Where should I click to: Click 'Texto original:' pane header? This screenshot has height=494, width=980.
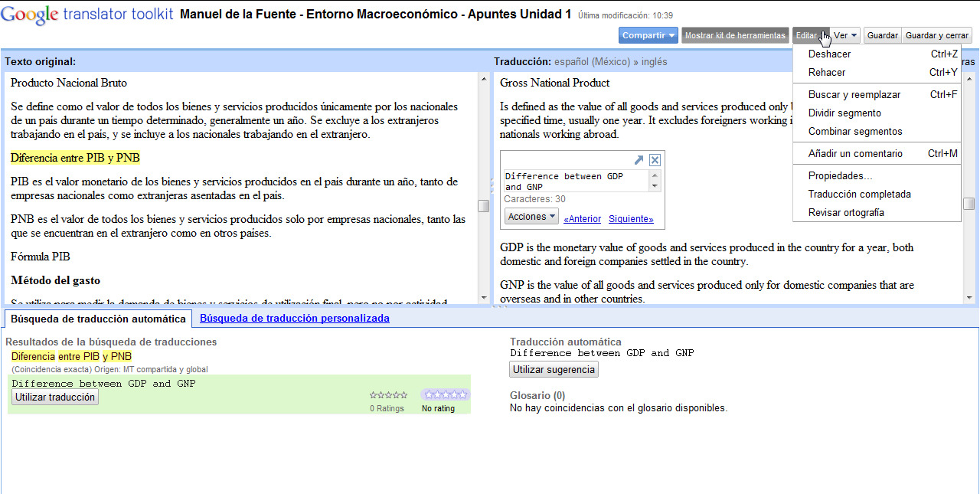click(x=41, y=61)
